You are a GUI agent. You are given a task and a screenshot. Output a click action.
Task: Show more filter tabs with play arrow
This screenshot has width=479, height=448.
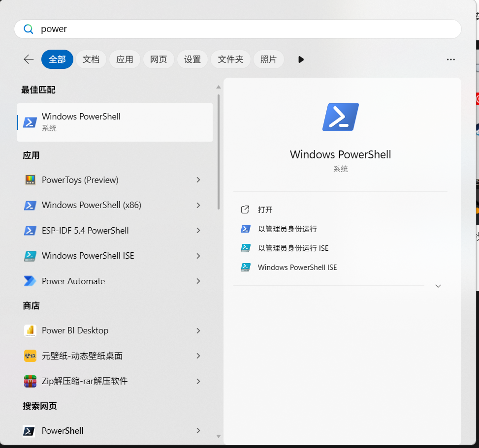(301, 60)
